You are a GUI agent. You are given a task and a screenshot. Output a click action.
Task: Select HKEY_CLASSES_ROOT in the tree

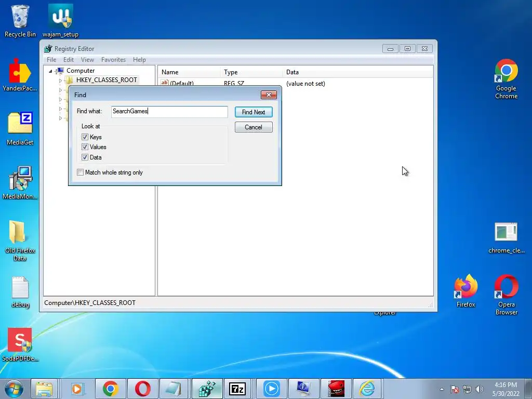[107, 79]
